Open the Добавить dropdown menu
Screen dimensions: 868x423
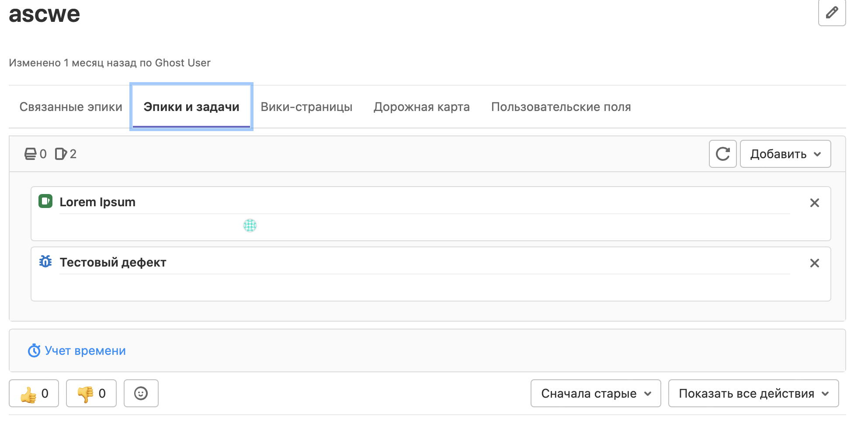click(785, 154)
